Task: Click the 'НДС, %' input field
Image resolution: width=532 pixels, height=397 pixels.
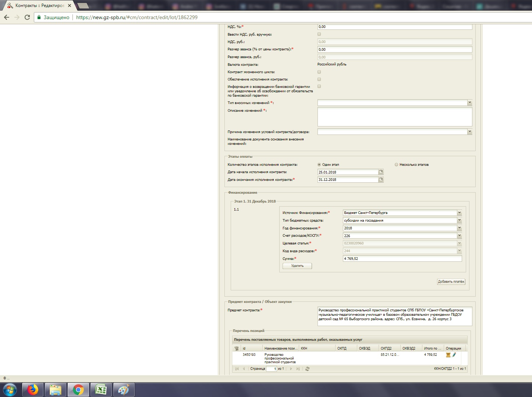Action: [x=395, y=27]
